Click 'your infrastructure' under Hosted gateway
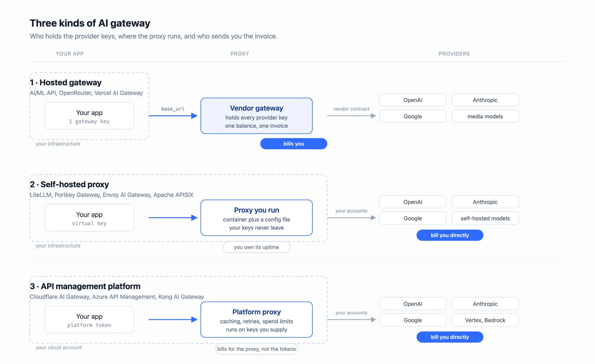This screenshot has height=364, width=595. click(x=58, y=144)
